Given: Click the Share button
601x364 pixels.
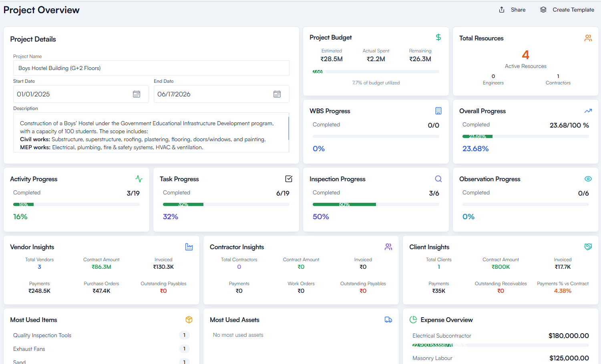Looking at the screenshot, I should (512, 10).
